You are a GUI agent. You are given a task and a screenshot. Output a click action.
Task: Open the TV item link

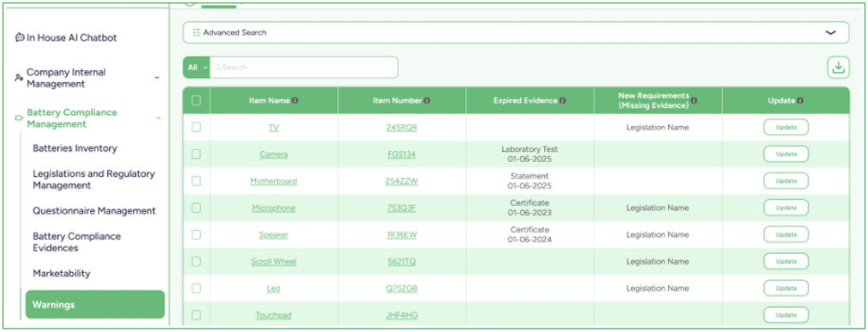[274, 127]
